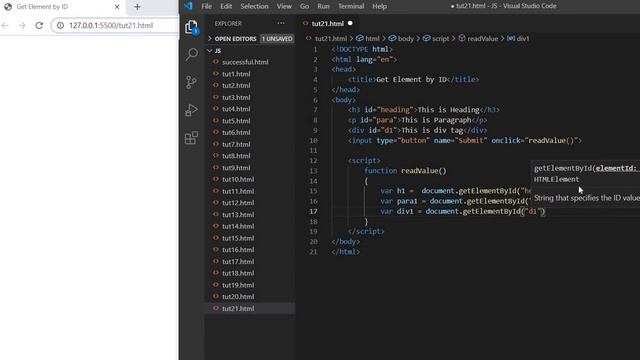The width and height of the screenshot is (640, 360).
Task: Open successful.html in the explorer
Action: pos(245,62)
